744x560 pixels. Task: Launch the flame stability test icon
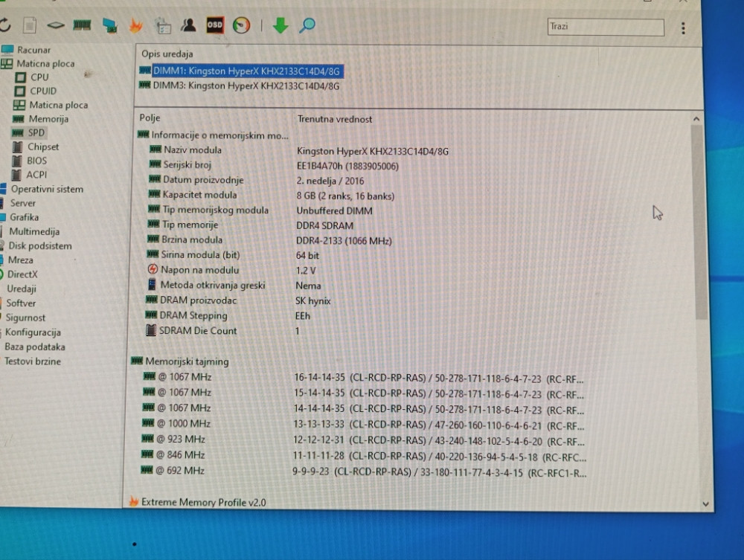[136, 25]
